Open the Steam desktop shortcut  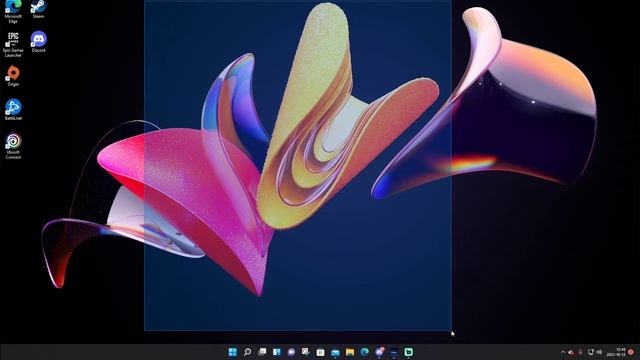pyautogui.click(x=38, y=10)
